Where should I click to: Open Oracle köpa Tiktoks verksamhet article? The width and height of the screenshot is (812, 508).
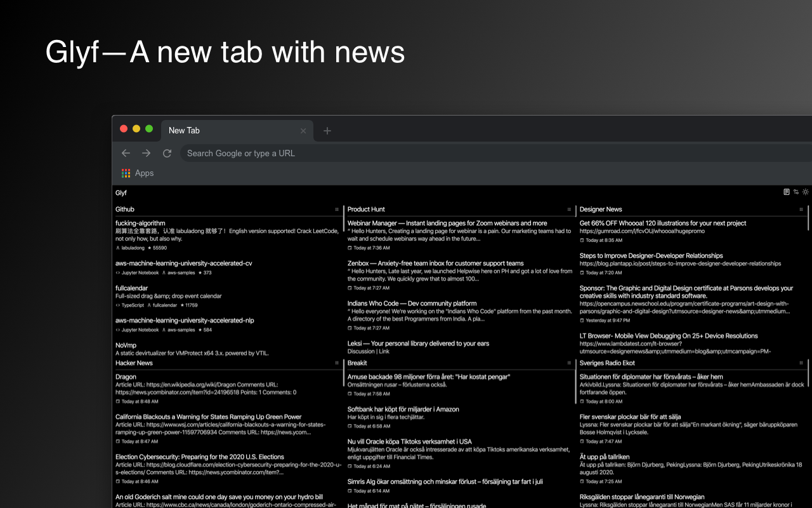(410, 441)
